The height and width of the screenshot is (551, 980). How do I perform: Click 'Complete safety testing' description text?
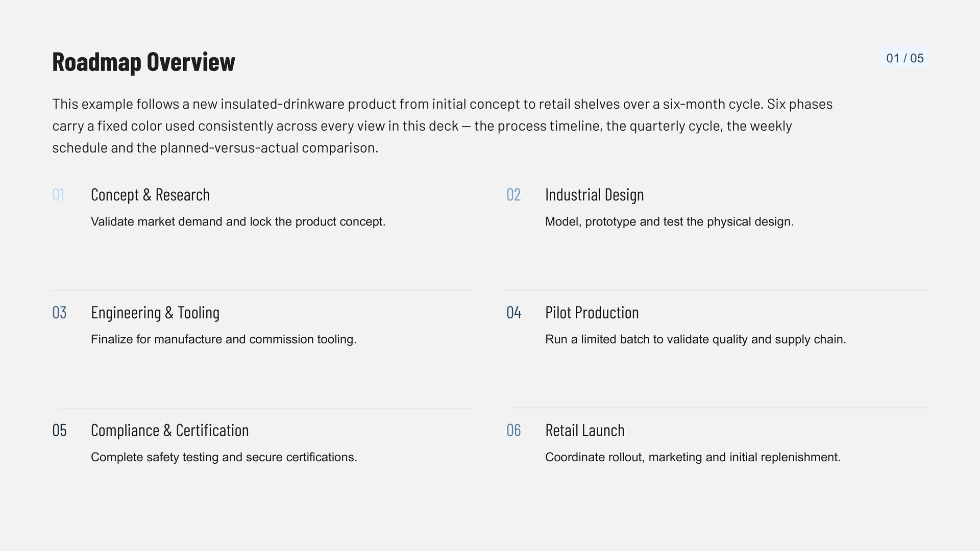(224, 457)
